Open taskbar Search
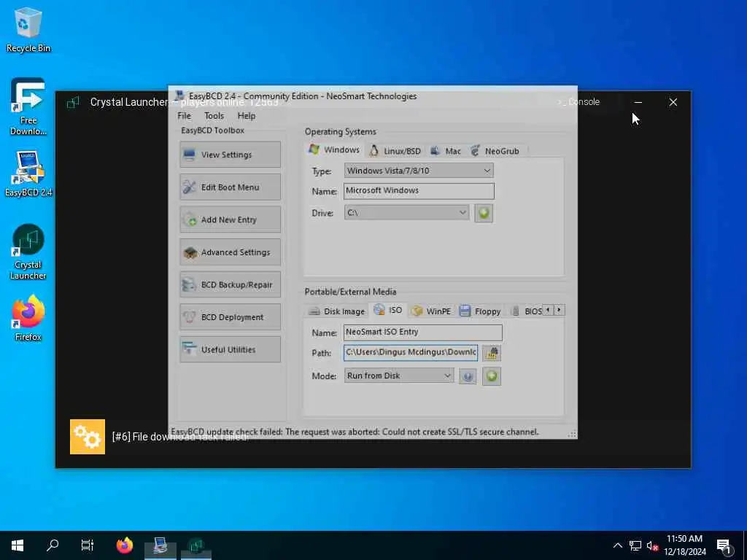Image resolution: width=747 pixels, height=560 pixels. [53, 545]
